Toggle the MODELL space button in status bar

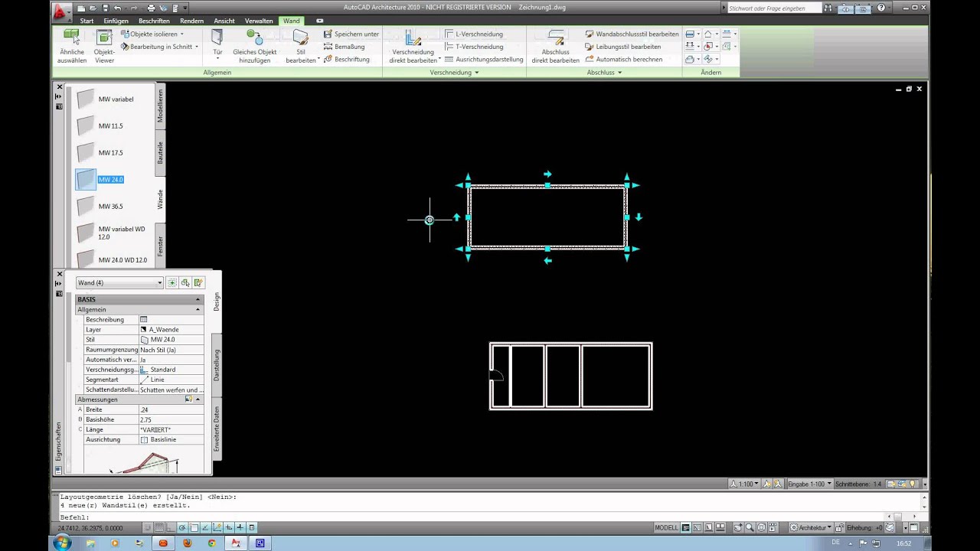[666, 527]
